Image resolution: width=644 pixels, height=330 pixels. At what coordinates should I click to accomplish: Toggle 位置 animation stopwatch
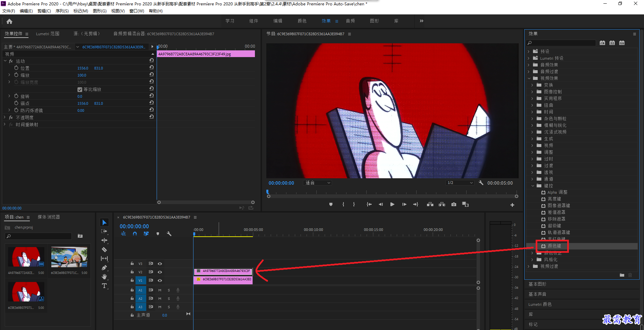pyautogui.click(x=16, y=68)
